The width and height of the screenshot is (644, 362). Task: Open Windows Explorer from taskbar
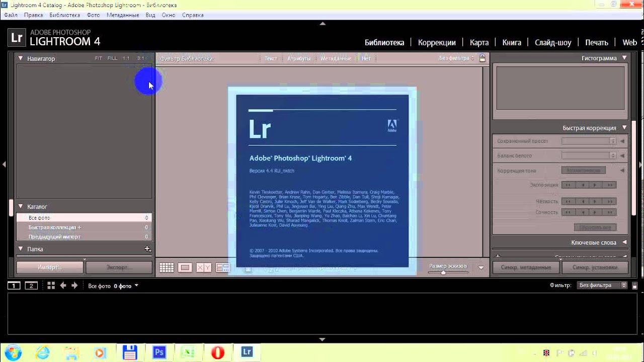tap(71, 352)
